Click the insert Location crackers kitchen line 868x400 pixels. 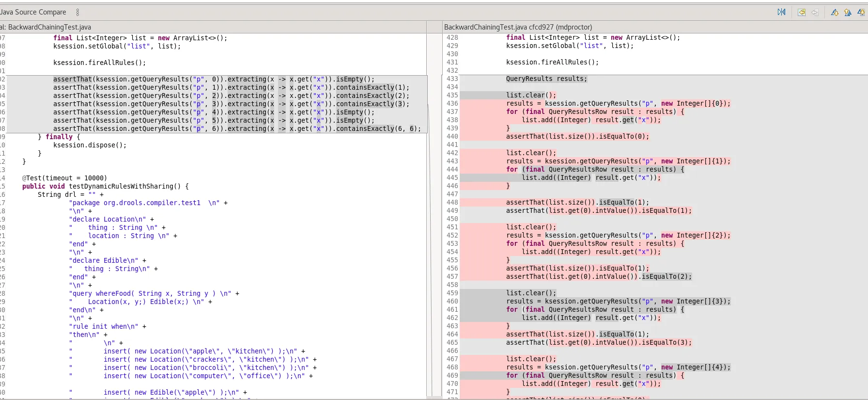tap(193, 359)
